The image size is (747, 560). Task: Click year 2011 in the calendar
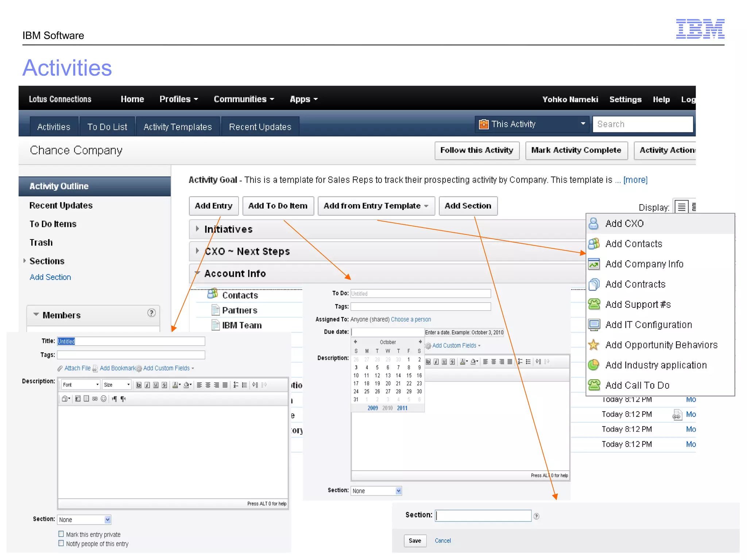pos(402,408)
